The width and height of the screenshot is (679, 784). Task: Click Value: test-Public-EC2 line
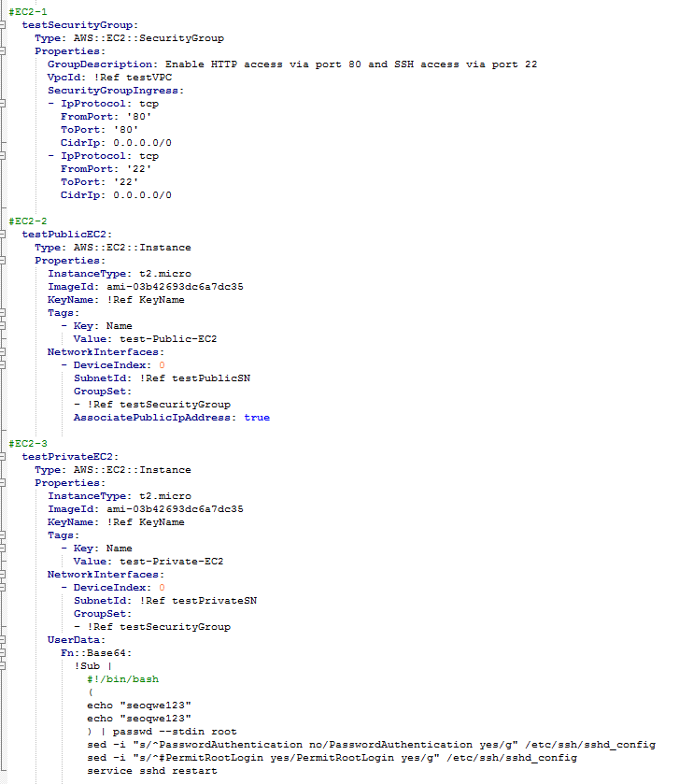145,339
